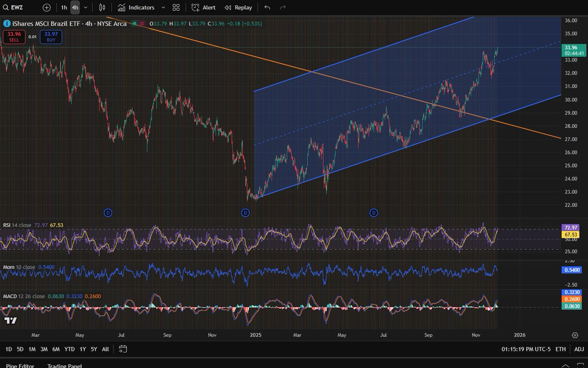Toggle ADJ dividend adjustment
This screenshot has height=368, width=588.
point(579,349)
